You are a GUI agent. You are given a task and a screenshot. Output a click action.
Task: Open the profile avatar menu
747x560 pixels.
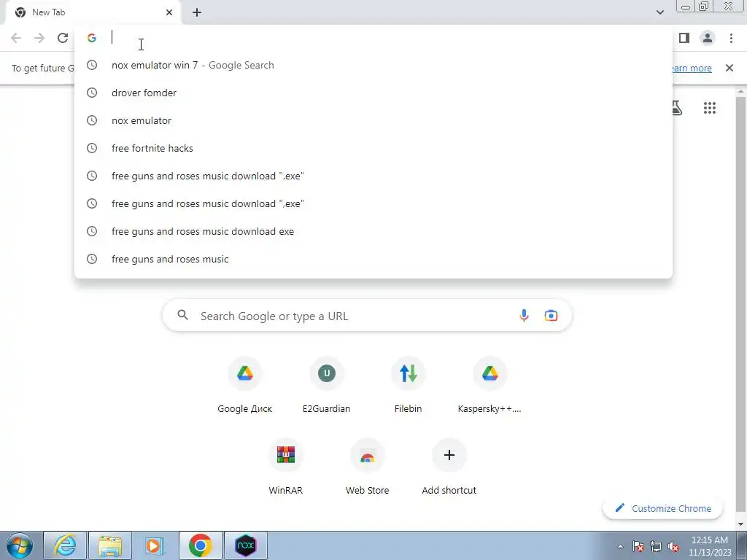(708, 38)
